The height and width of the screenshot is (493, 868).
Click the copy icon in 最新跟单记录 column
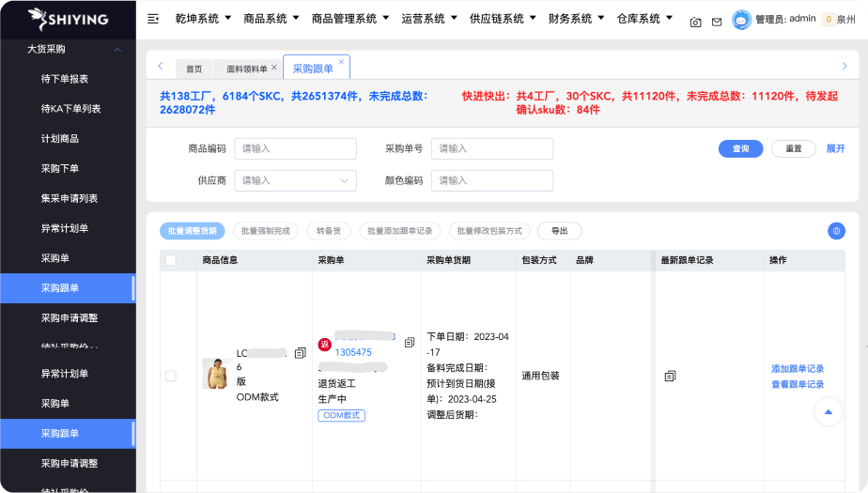[x=670, y=376]
